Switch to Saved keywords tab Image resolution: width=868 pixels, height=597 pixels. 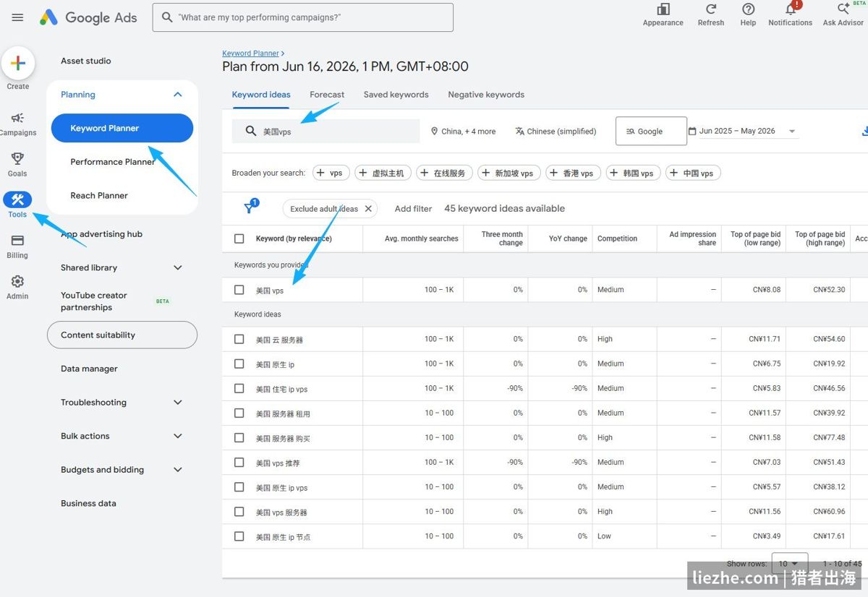tap(396, 95)
